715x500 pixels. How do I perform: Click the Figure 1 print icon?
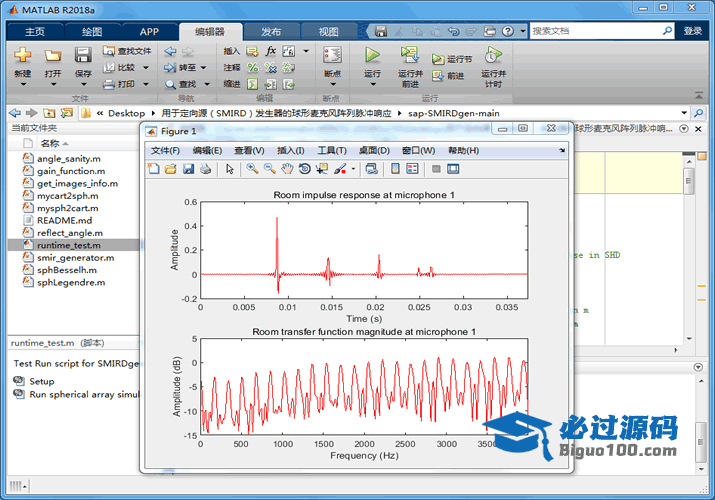point(206,169)
